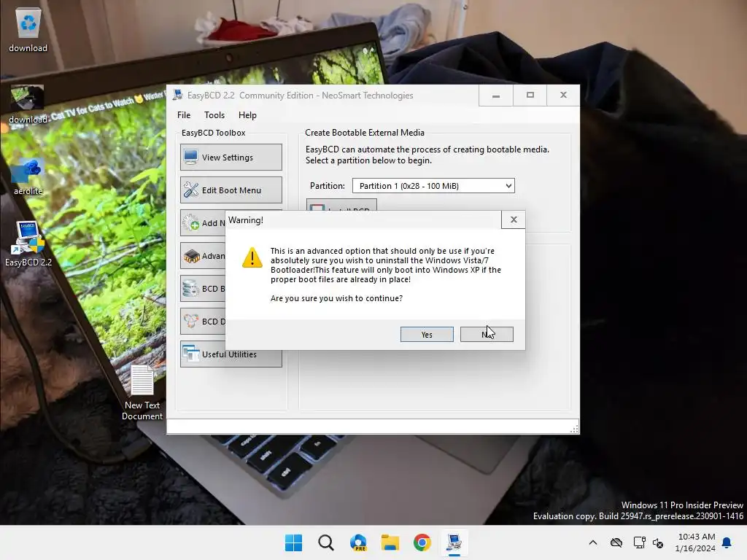Open the Useful Utilities section

[x=231, y=354]
